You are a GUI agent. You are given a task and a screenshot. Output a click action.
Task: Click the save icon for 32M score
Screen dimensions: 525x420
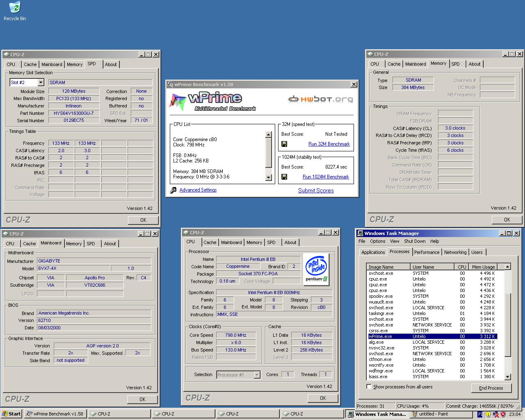click(x=284, y=144)
